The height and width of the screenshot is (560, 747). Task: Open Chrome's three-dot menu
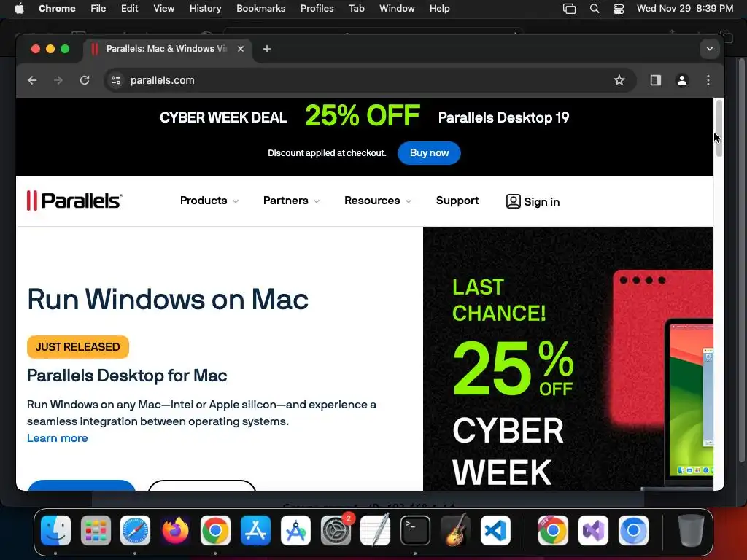click(x=708, y=80)
